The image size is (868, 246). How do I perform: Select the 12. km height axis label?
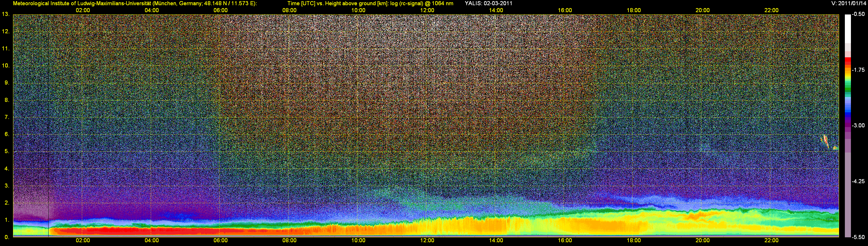[x=5, y=31]
